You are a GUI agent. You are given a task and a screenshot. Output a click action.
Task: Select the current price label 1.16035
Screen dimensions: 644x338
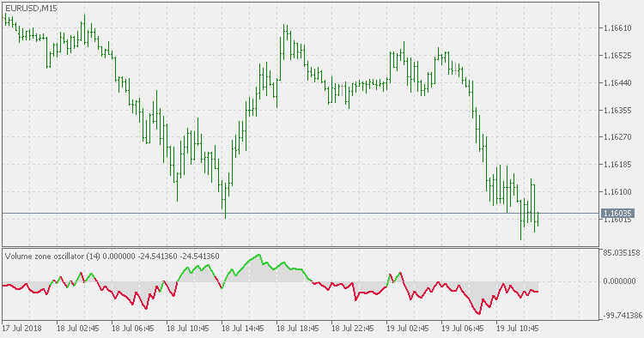click(617, 214)
